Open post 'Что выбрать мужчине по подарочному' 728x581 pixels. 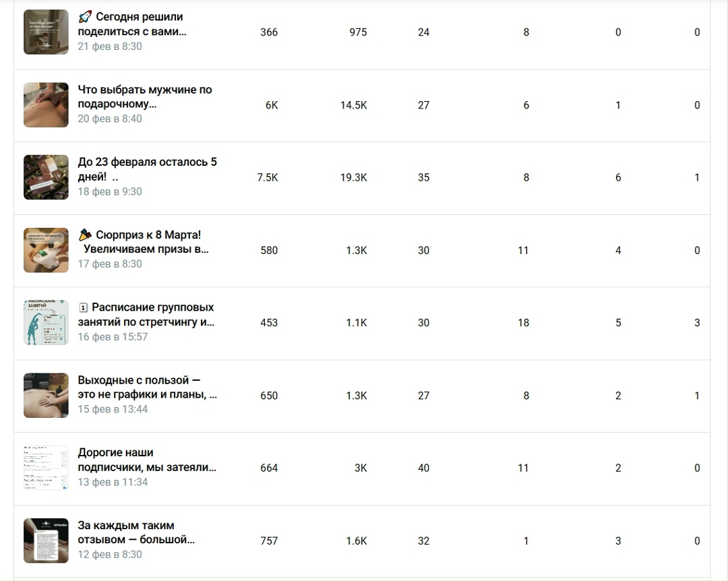pos(145,96)
